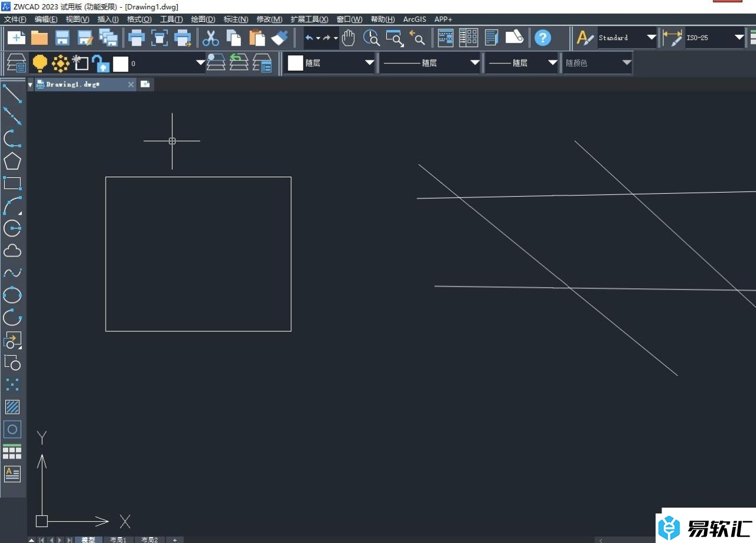Print the drawing with the Plot icon

(137, 38)
